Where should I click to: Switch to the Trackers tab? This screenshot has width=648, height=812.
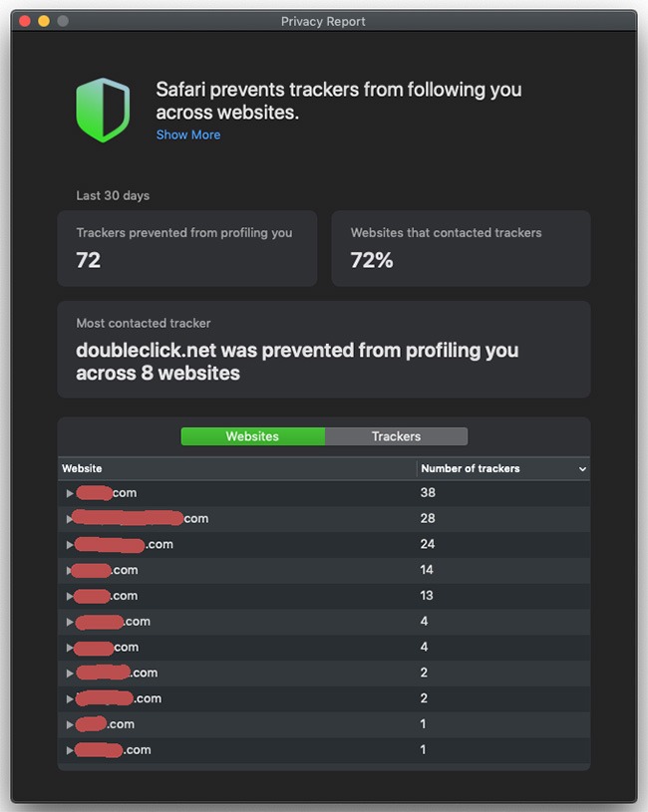coord(396,436)
